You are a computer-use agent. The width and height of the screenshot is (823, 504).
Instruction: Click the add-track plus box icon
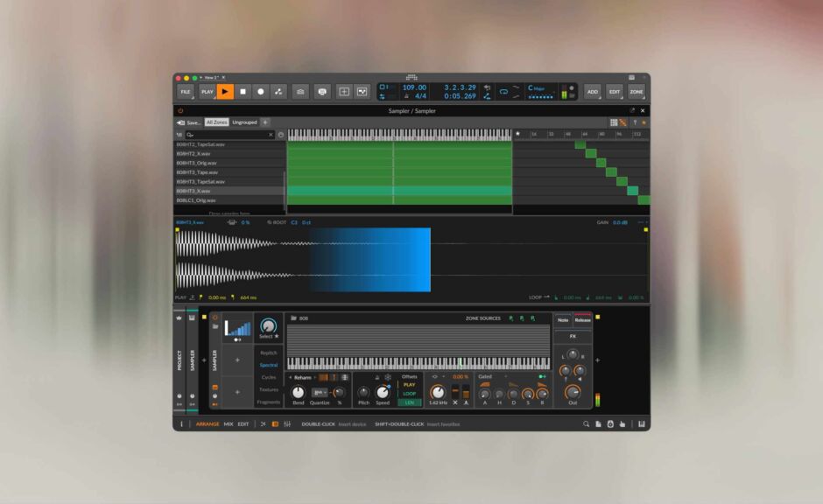pyautogui.click(x=344, y=92)
